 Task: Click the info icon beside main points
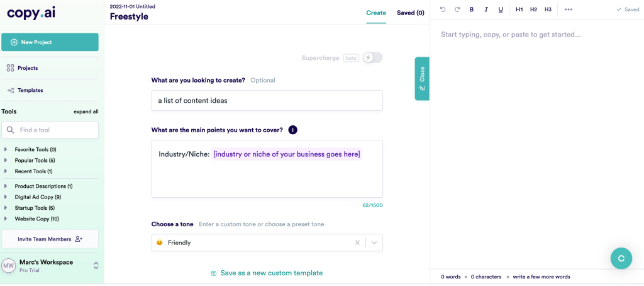pos(292,130)
